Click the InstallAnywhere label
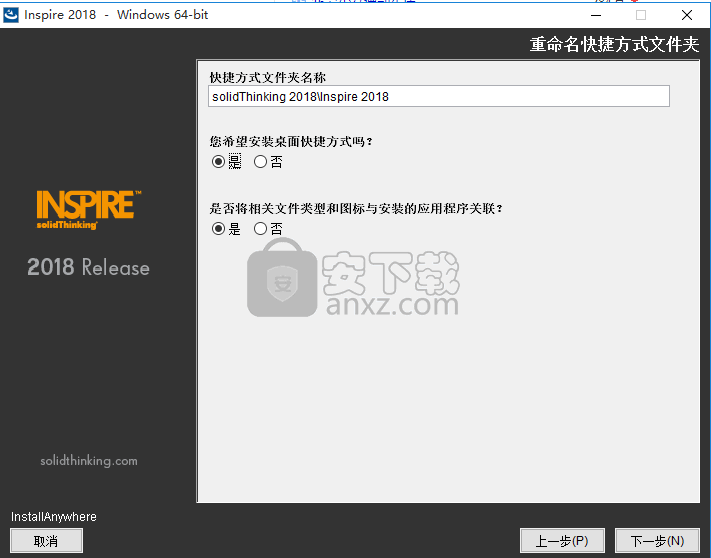711x558 pixels. (x=54, y=517)
